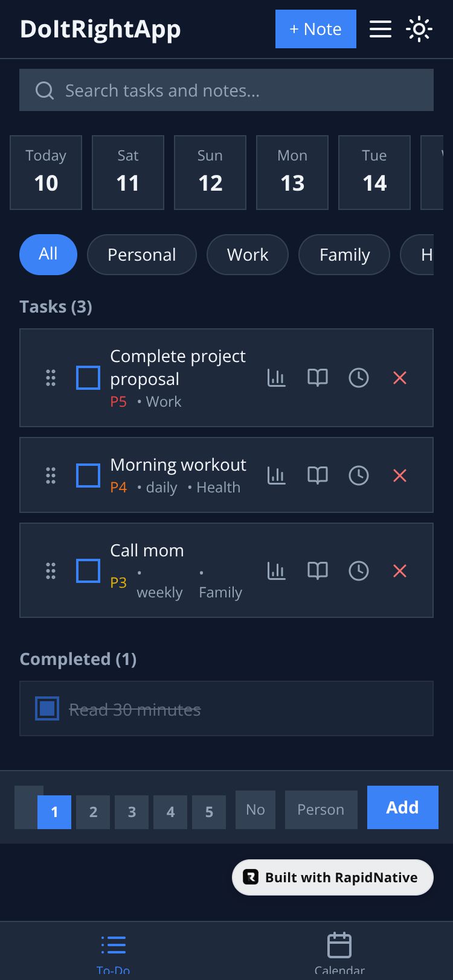Select the Work category filter

pyautogui.click(x=248, y=255)
